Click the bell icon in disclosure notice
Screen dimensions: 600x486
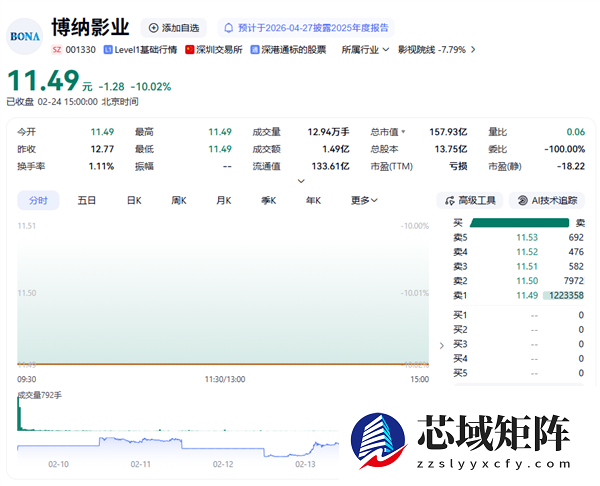pos(228,28)
